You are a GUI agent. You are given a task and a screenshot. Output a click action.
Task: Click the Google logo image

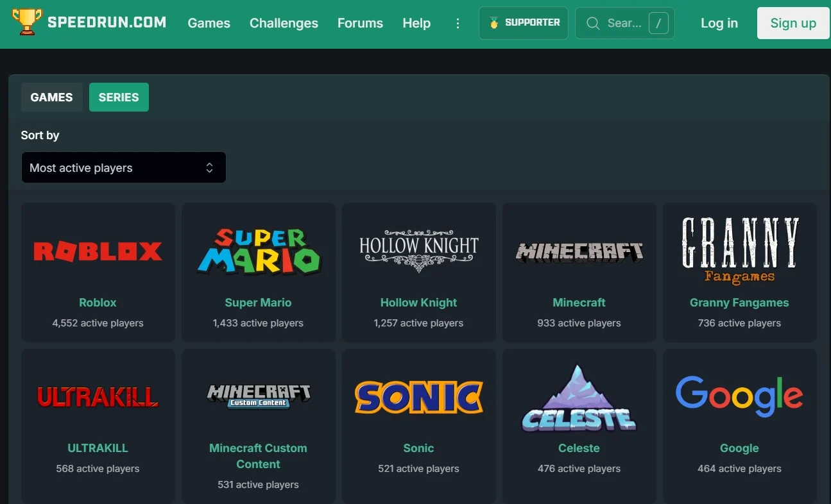[x=739, y=397]
